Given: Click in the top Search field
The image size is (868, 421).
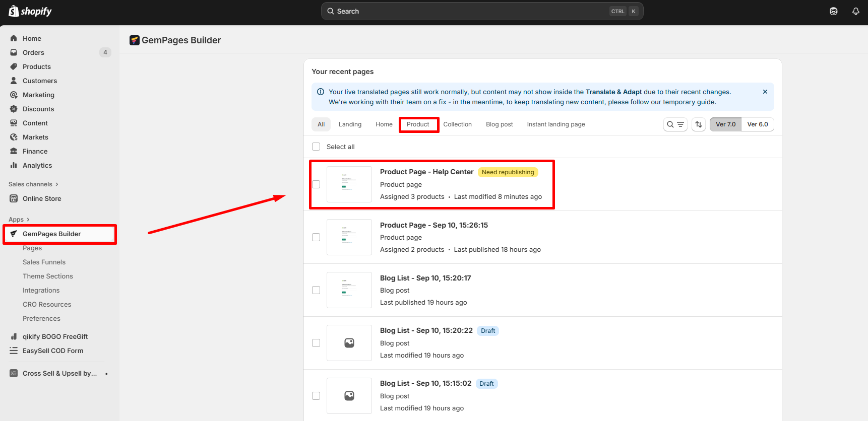Looking at the screenshot, I should pos(469,11).
